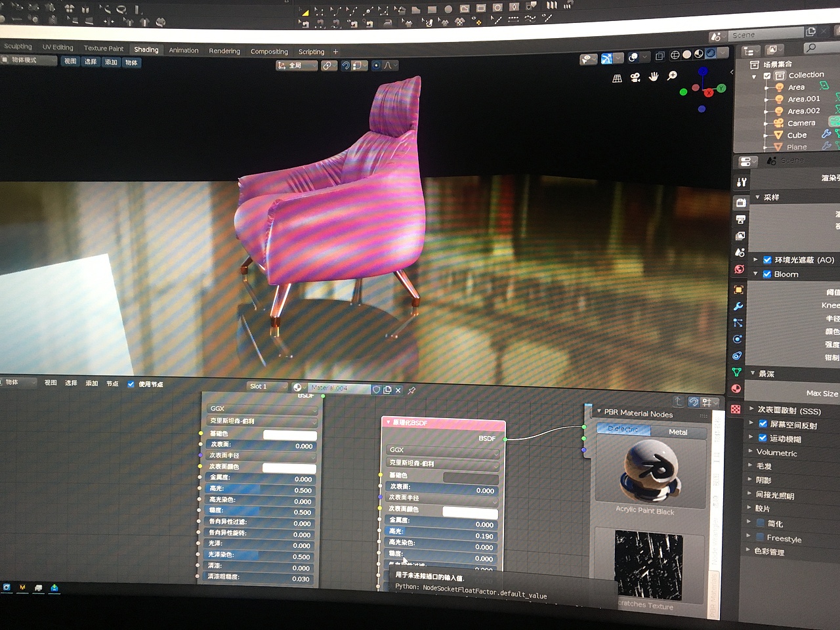
Task: Click the red X axis gizmo ball
Action: (709, 93)
